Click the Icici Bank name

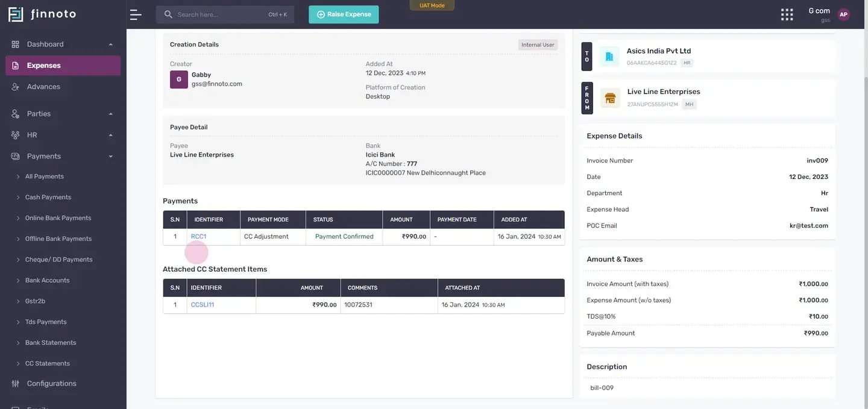pos(380,155)
